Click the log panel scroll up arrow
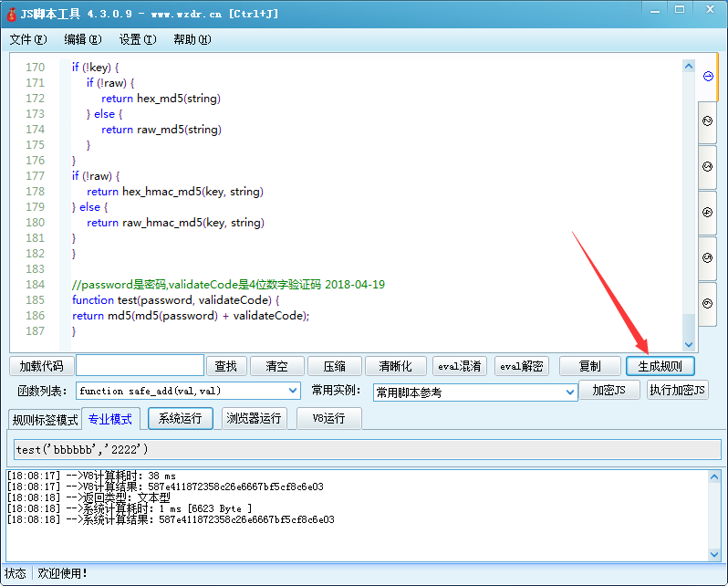 tap(714, 476)
